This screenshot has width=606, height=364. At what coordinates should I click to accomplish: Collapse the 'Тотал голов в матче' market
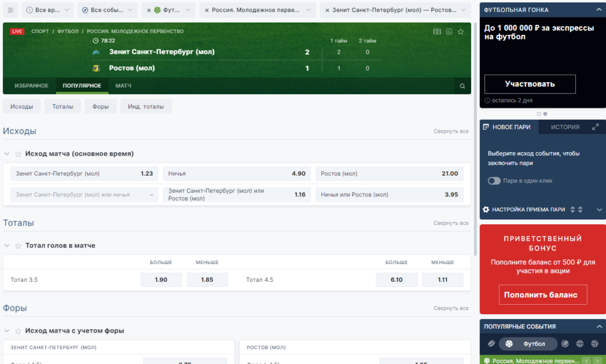pos(7,246)
